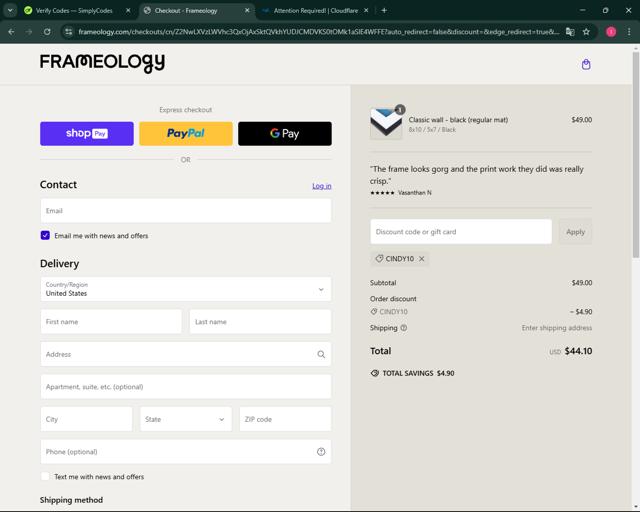
Task: Click the Shipping info question icon
Action: pyautogui.click(x=404, y=328)
